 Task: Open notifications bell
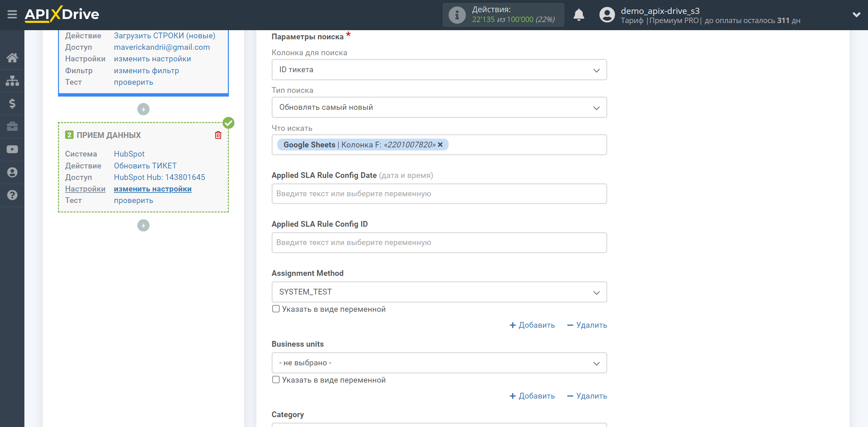[579, 15]
